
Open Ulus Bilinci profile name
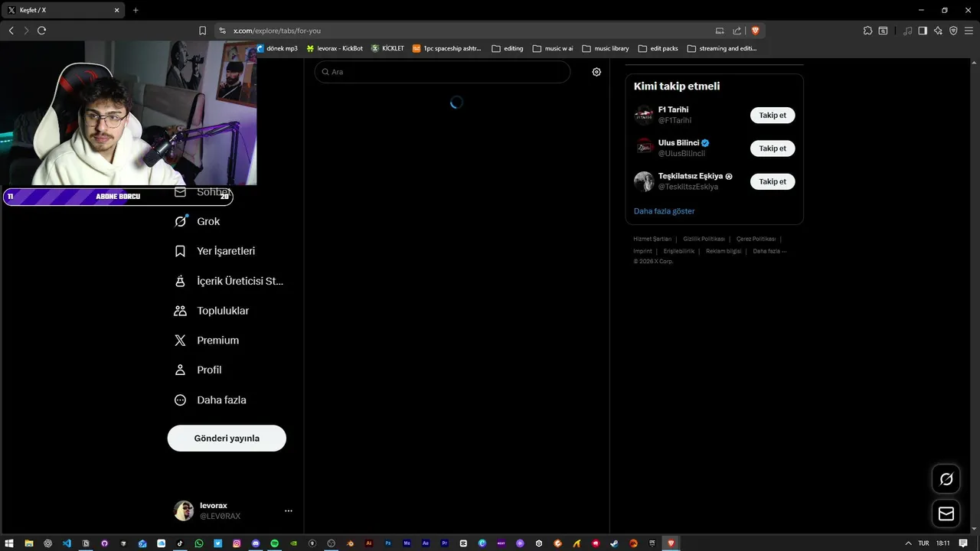(x=678, y=143)
